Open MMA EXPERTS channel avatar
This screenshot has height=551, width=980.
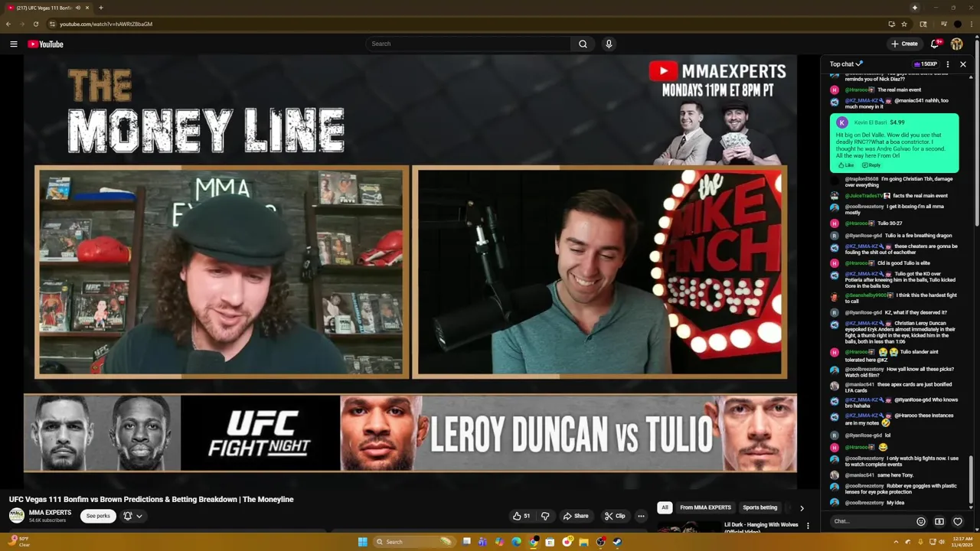coord(17,516)
